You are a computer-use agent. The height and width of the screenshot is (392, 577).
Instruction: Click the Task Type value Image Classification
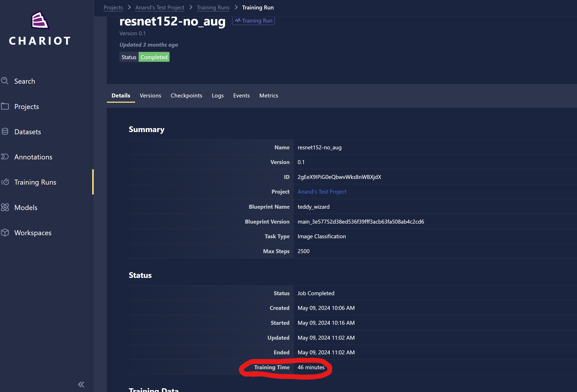(x=322, y=236)
